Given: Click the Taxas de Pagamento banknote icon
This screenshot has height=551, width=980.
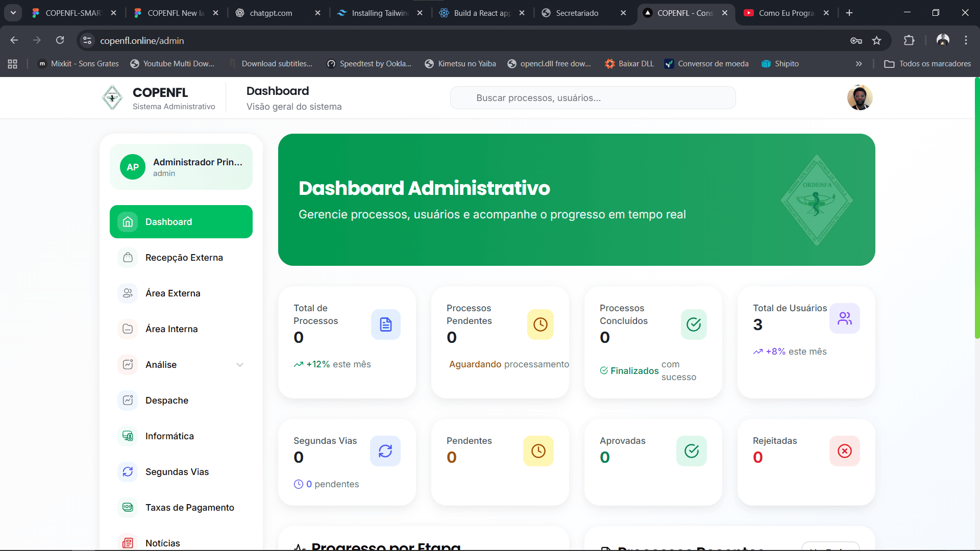Looking at the screenshot, I should tap(128, 508).
